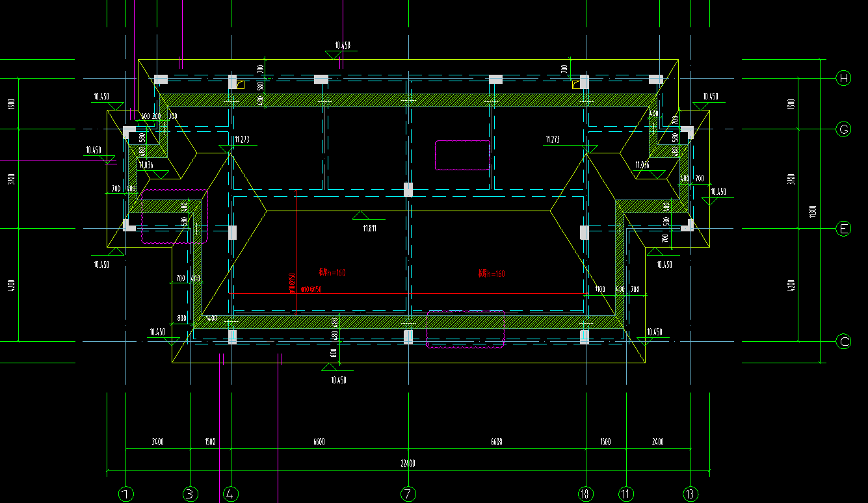
Task: Click the red h=160 slab note left of axis 7
Action: click(332, 272)
